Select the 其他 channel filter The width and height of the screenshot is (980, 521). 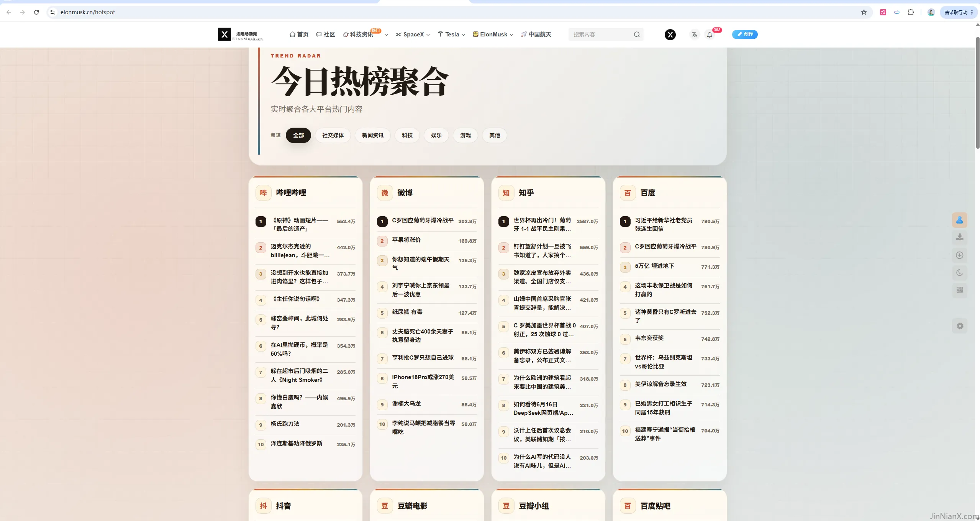pos(495,135)
